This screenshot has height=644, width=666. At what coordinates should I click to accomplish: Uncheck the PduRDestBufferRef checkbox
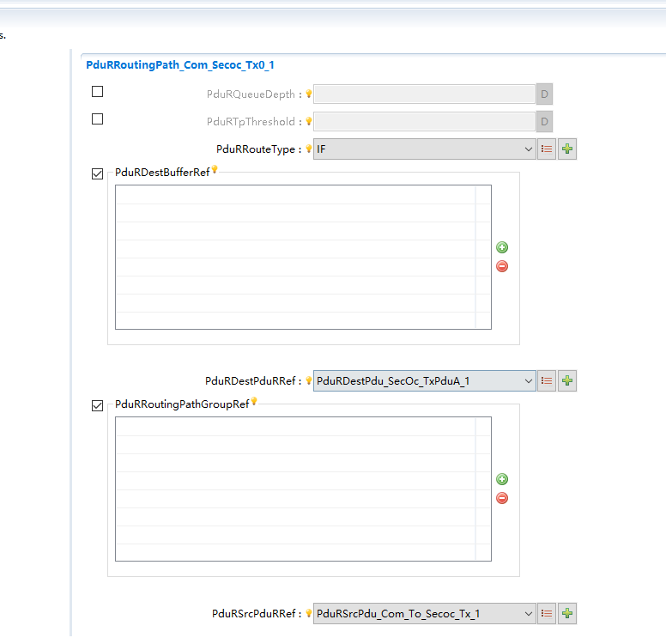click(x=97, y=173)
